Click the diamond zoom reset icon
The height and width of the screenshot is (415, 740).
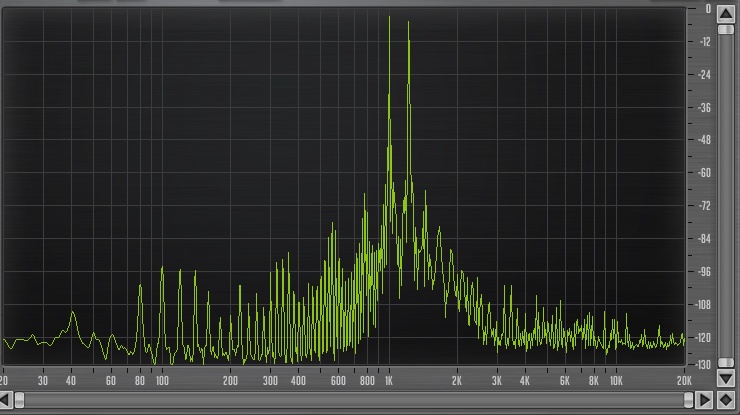(725, 400)
